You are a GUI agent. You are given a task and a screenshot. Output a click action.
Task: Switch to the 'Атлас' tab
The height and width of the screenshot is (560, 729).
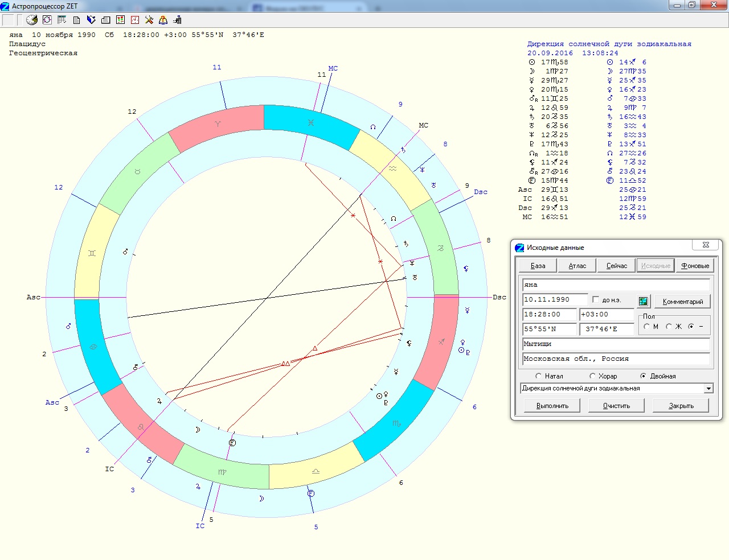pyautogui.click(x=577, y=266)
